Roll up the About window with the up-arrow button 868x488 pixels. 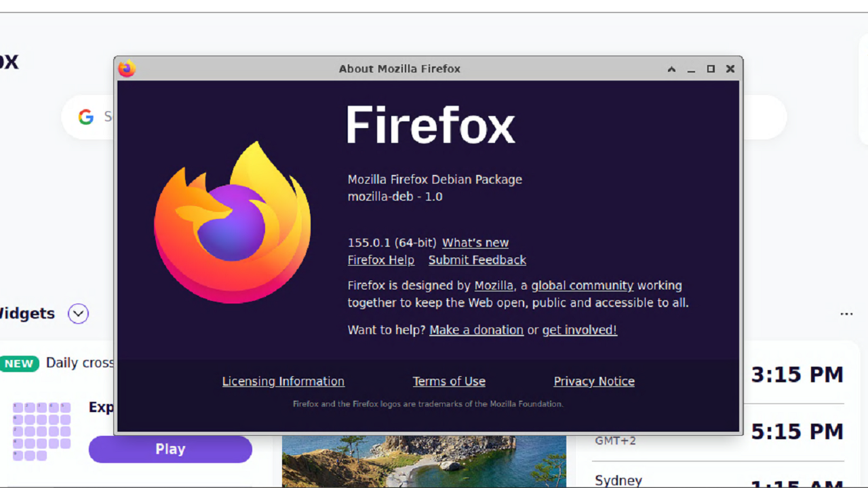[x=671, y=69]
